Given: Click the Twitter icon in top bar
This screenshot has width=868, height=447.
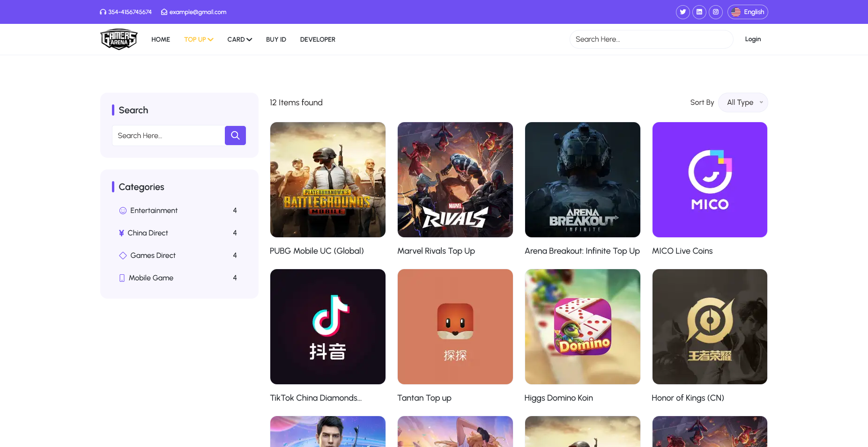Looking at the screenshot, I should [x=683, y=12].
